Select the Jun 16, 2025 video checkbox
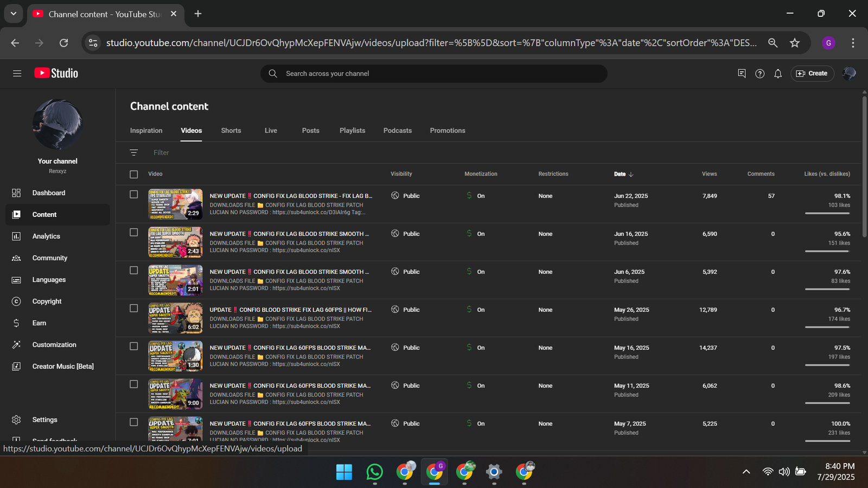Image resolution: width=868 pixels, height=488 pixels. click(x=134, y=232)
